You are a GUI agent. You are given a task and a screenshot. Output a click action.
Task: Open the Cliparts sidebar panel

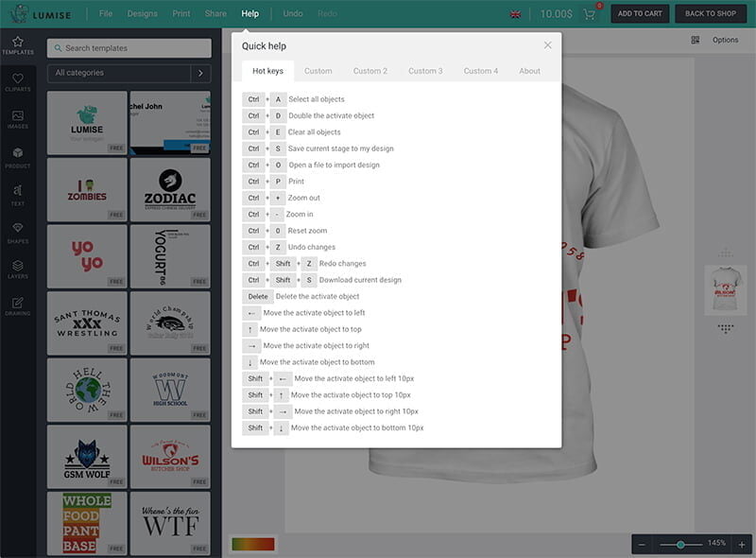pyautogui.click(x=17, y=81)
